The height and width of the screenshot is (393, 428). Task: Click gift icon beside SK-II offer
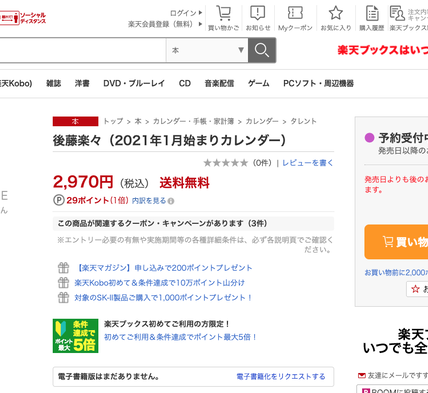pyautogui.click(x=63, y=297)
